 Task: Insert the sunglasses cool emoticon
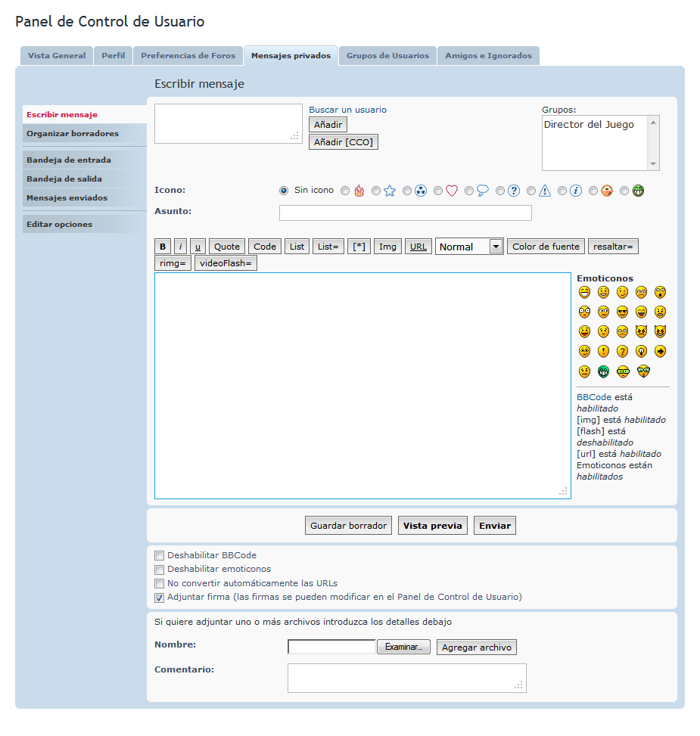(x=622, y=312)
